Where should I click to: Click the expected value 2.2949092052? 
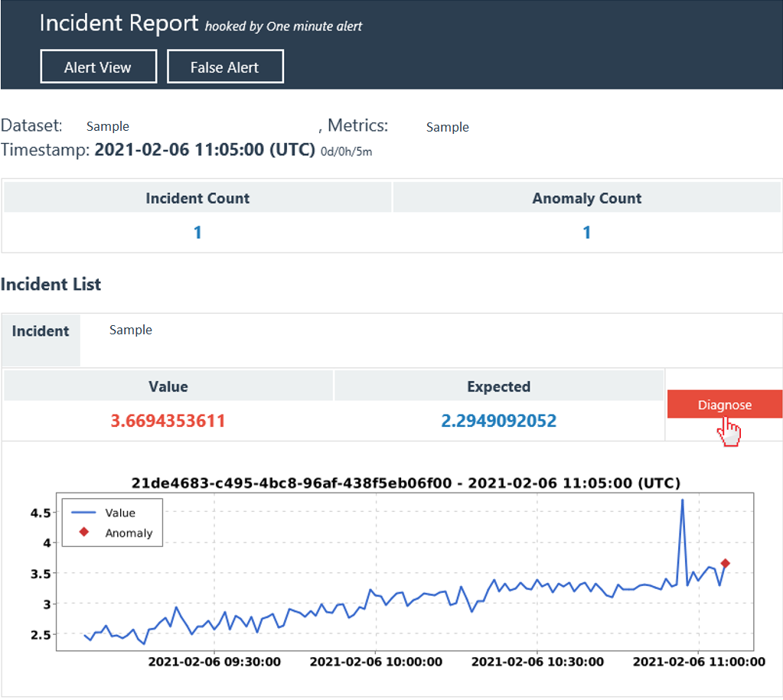click(x=499, y=421)
